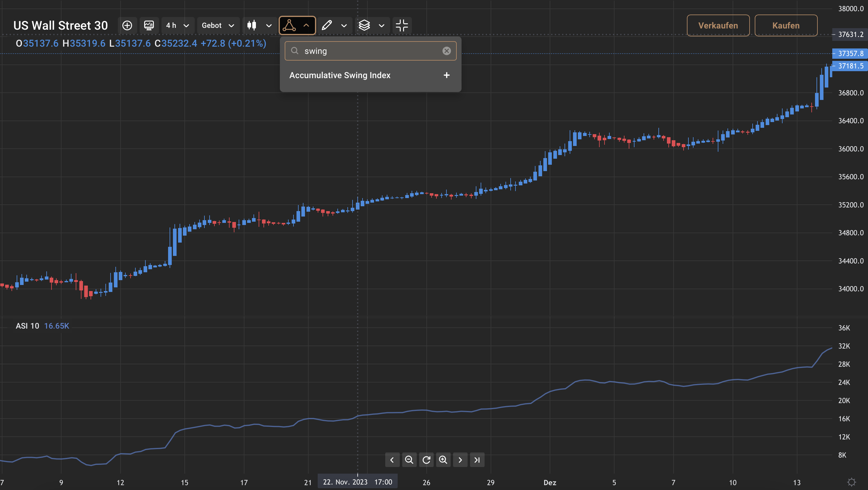Open the layers stack icon
Screen dimensions: 868x490
click(x=364, y=25)
